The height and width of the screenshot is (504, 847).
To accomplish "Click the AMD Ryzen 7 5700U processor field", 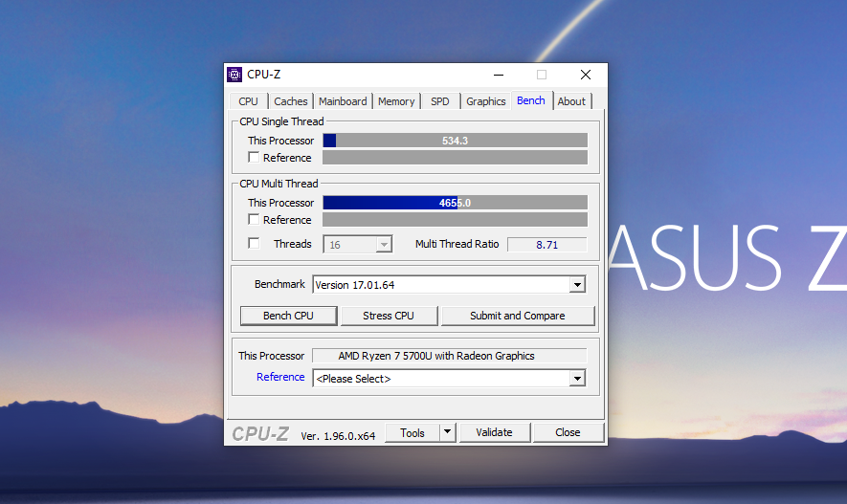I will tap(450, 356).
